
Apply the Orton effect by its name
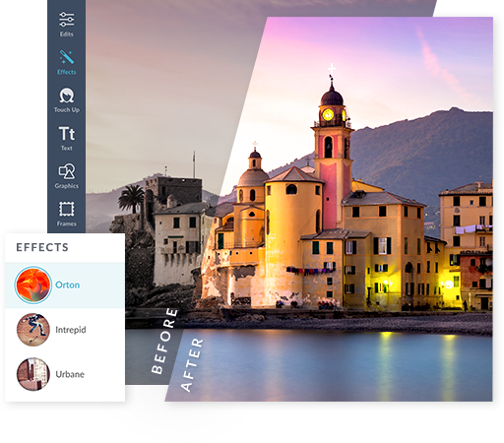point(67,285)
